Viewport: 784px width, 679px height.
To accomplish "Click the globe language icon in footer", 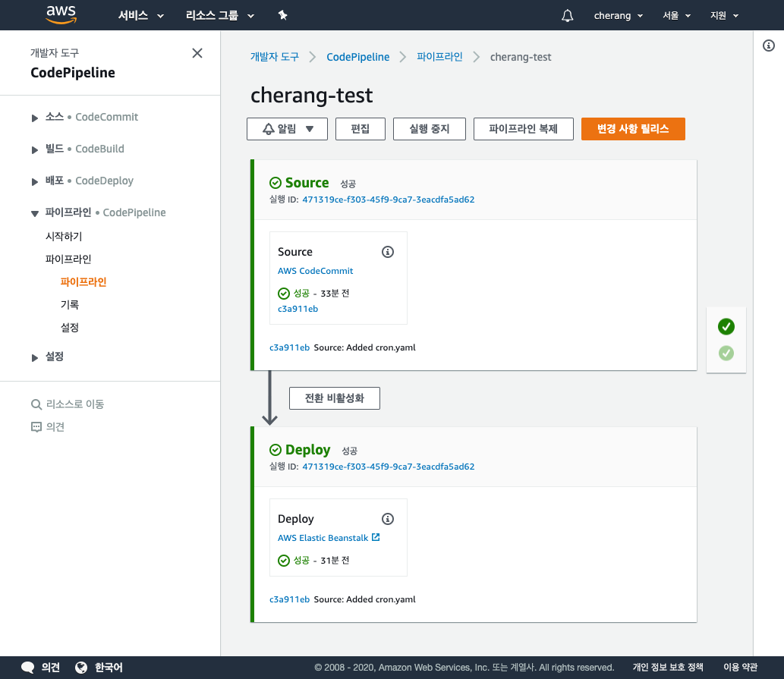I will 81,668.
